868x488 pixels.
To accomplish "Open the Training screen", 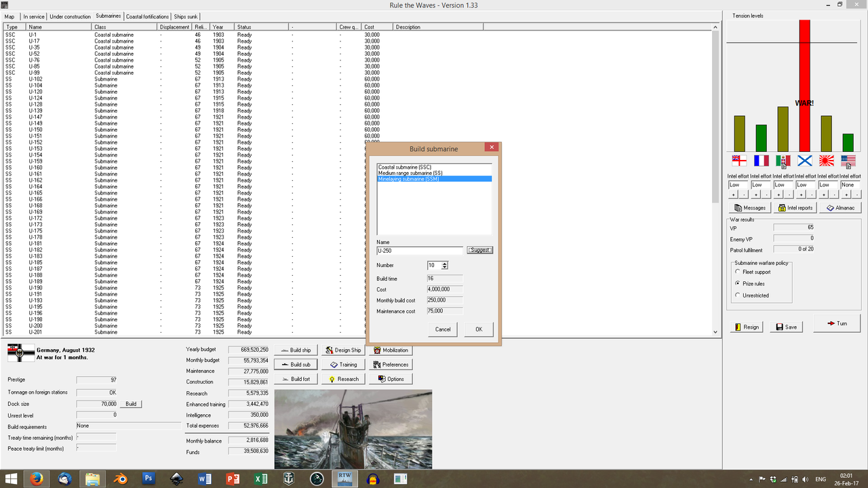I will 344,364.
